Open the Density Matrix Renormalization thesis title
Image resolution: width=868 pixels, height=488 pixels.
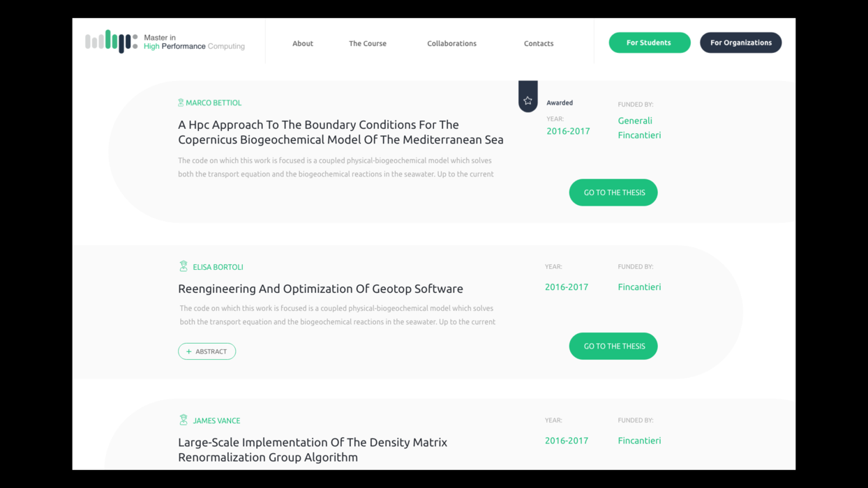coord(313,450)
